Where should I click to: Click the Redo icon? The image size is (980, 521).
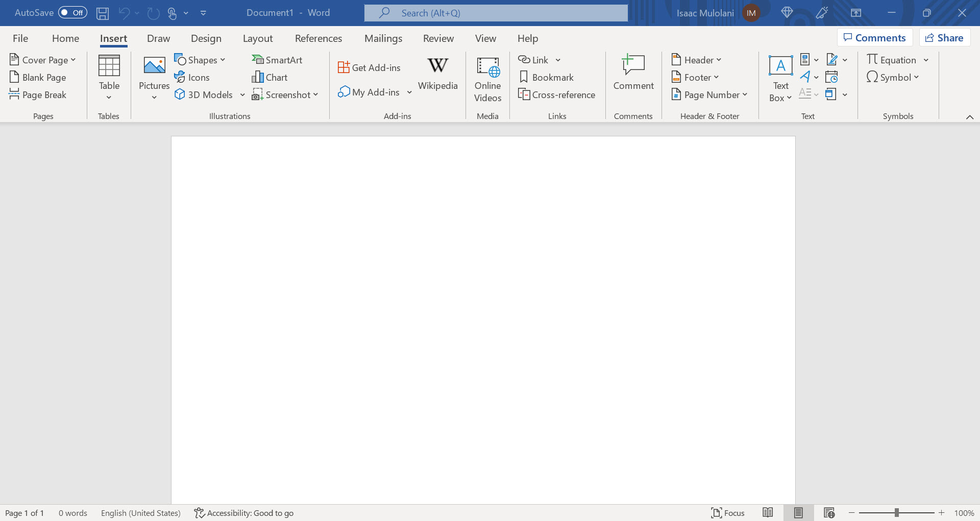coord(154,13)
